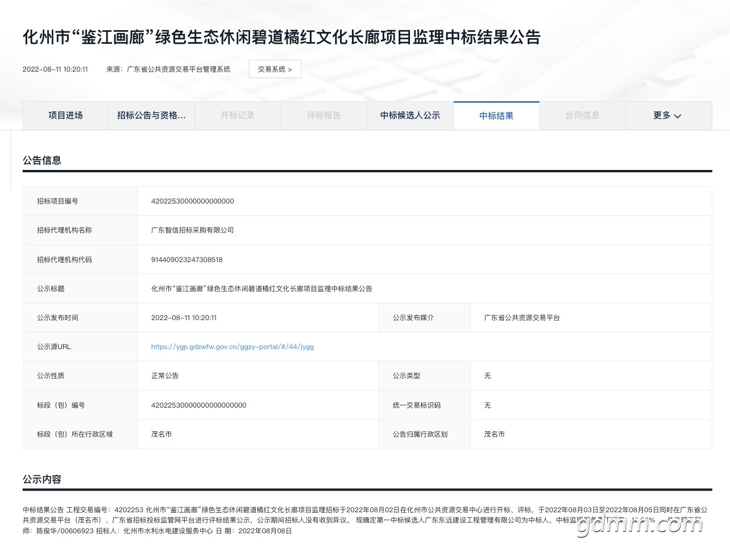Click the 公示内容 section heading

click(42, 479)
